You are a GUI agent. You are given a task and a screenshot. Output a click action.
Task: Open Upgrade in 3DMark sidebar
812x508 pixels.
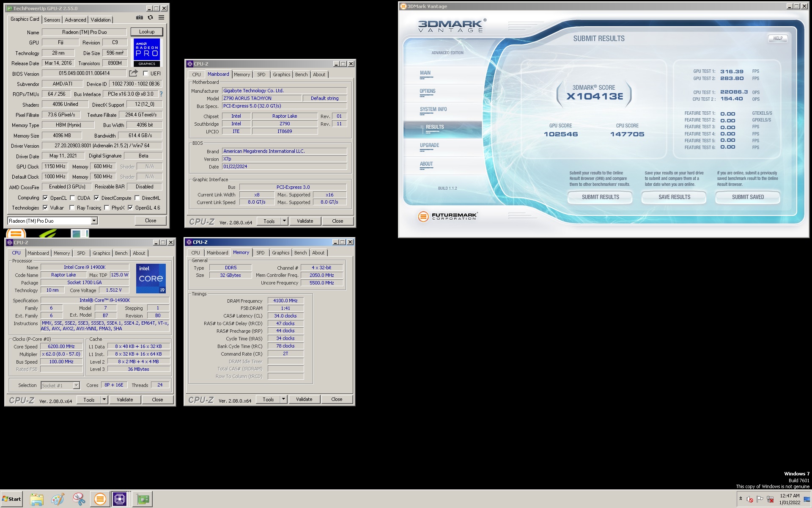[429, 146]
